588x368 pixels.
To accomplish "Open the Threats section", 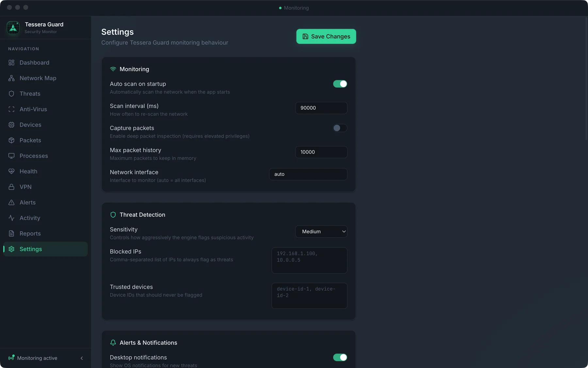I will tap(45, 94).
